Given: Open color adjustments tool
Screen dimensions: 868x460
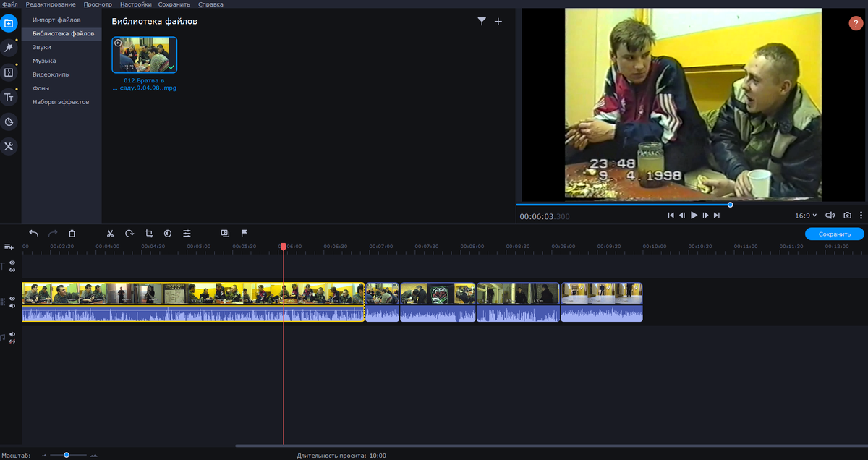Looking at the screenshot, I should click(x=167, y=233).
